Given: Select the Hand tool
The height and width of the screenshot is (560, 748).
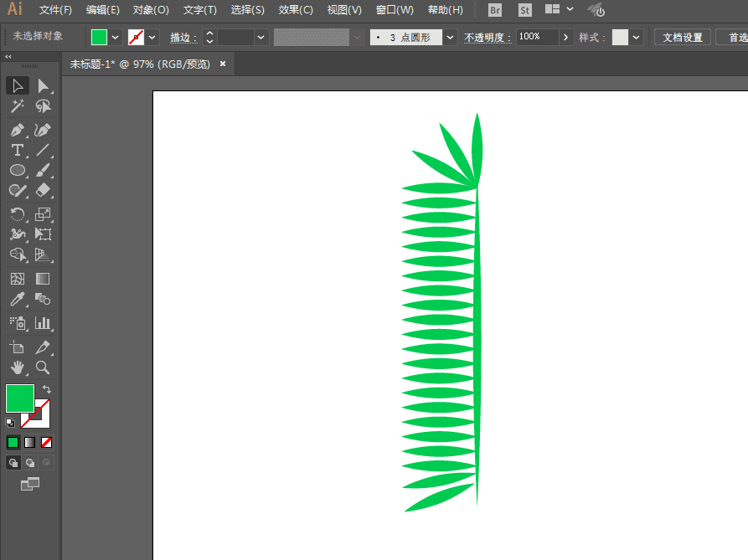Looking at the screenshot, I should tap(17, 367).
